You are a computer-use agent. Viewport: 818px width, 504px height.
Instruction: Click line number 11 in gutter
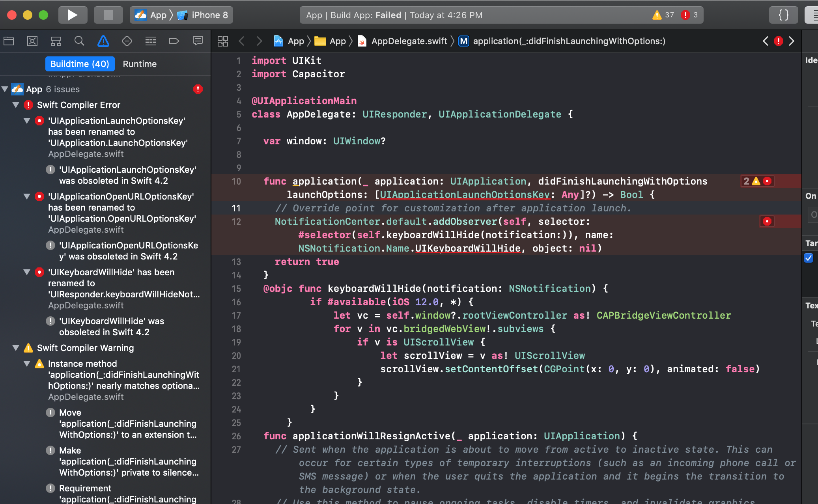coord(236,208)
